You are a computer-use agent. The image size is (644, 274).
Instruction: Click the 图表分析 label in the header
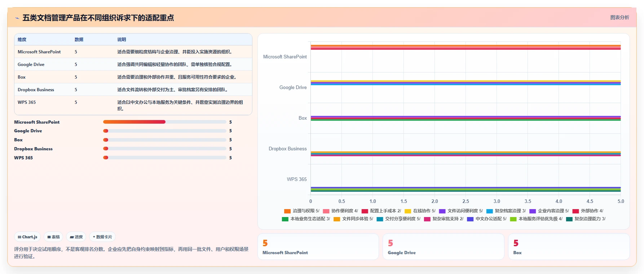tap(619, 17)
